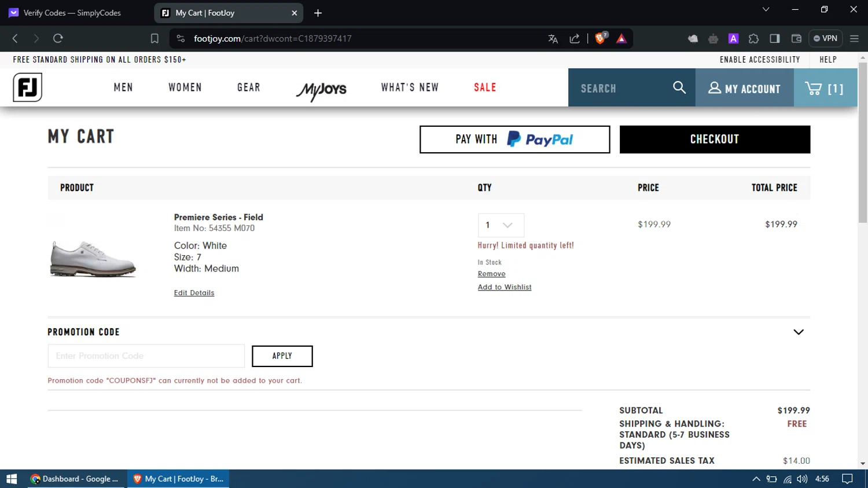Share this page icon

(x=575, y=39)
